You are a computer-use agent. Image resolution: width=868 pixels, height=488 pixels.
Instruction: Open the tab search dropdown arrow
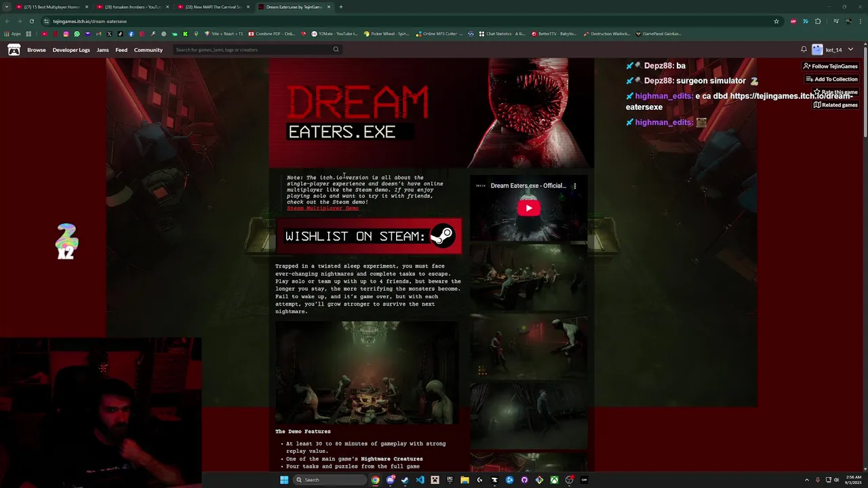tap(7, 7)
